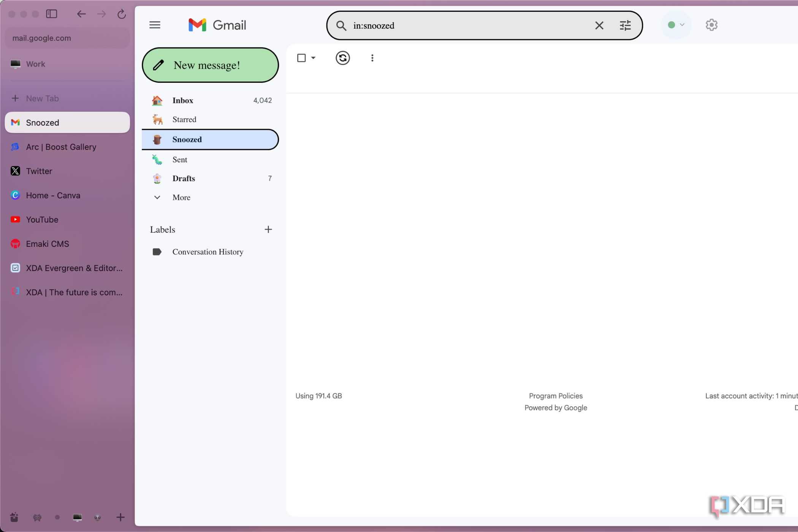Open Gmail settings gear
Screen dimensions: 798x532
point(711,25)
